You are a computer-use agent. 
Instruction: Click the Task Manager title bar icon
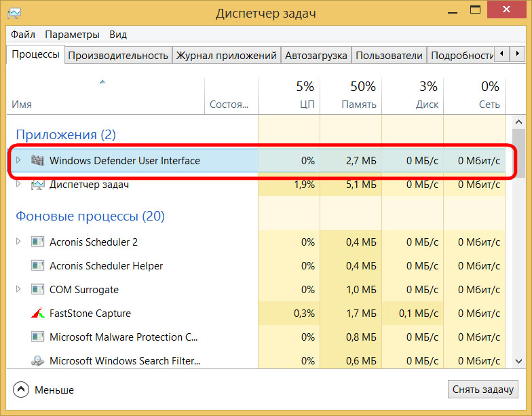tap(14, 13)
